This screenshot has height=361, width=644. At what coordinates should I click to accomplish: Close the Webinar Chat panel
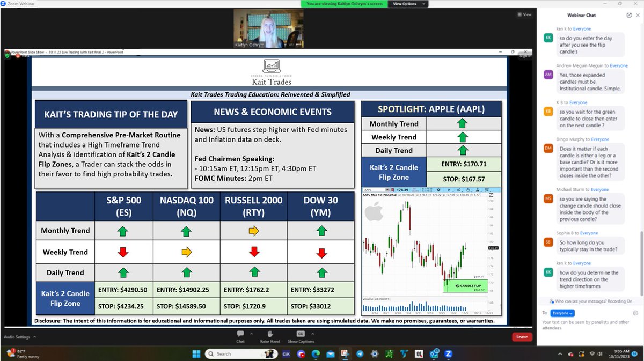click(638, 15)
